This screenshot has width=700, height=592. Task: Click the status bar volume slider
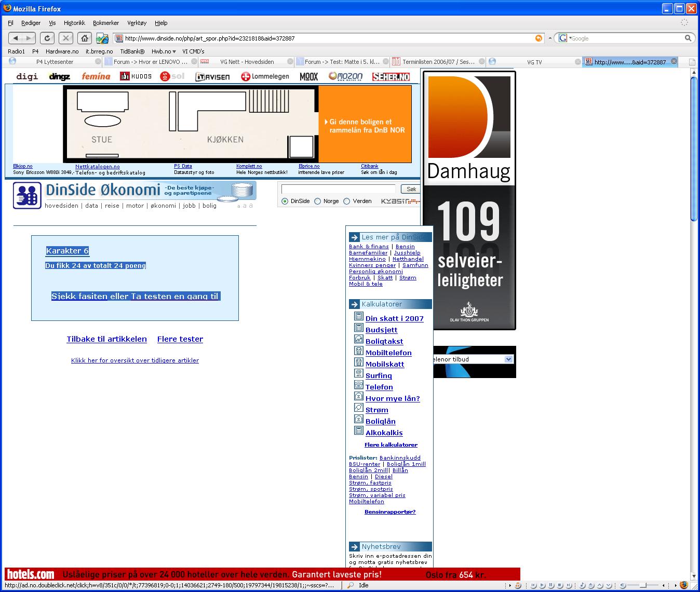642,585
